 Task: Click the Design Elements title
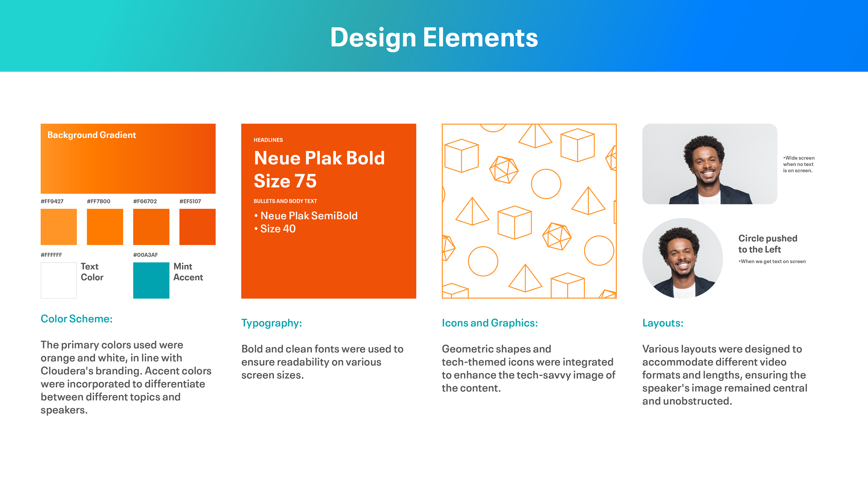click(x=434, y=37)
